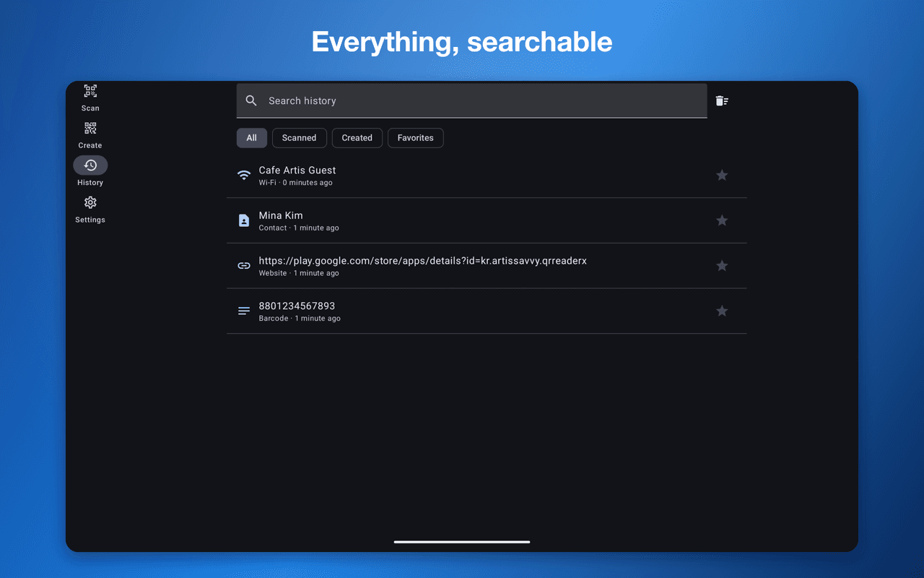Click the 'Barcode · 1 minute ago' subtitle
This screenshot has width=924, height=578.
click(x=300, y=319)
